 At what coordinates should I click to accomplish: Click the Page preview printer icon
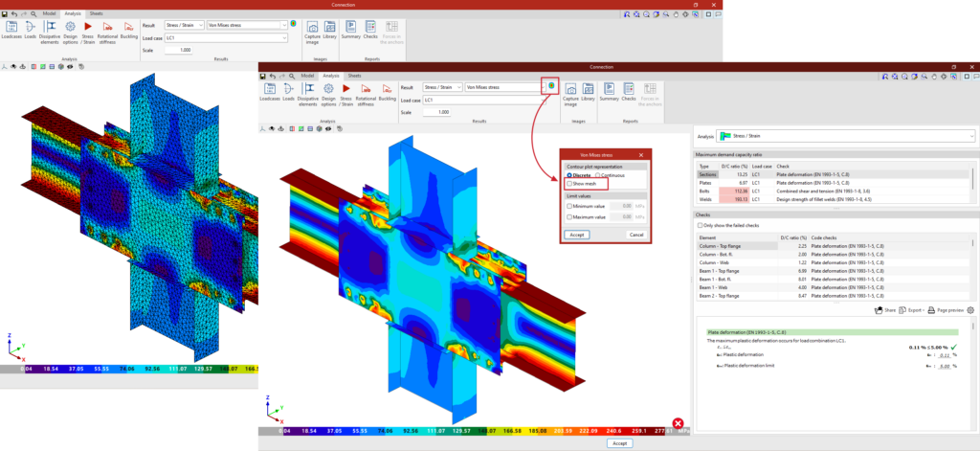[946, 309]
